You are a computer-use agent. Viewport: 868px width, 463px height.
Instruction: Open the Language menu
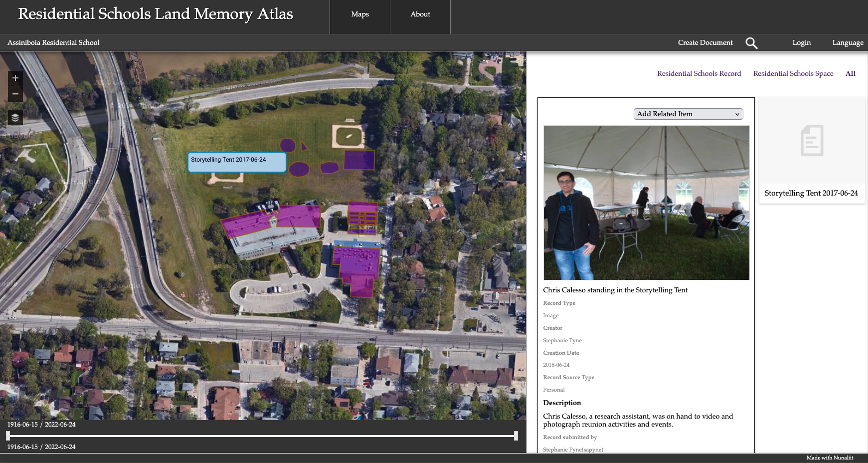pyautogui.click(x=848, y=43)
